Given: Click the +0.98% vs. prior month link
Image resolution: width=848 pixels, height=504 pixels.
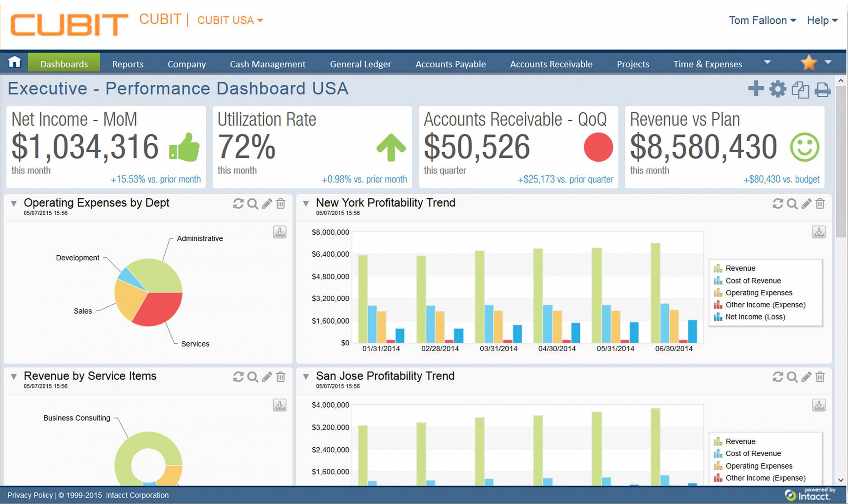Looking at the screenshot, I should point(364,179).
